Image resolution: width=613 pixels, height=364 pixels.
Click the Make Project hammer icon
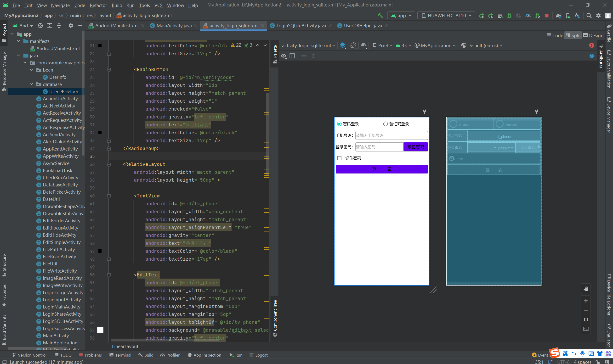point(380,16)
